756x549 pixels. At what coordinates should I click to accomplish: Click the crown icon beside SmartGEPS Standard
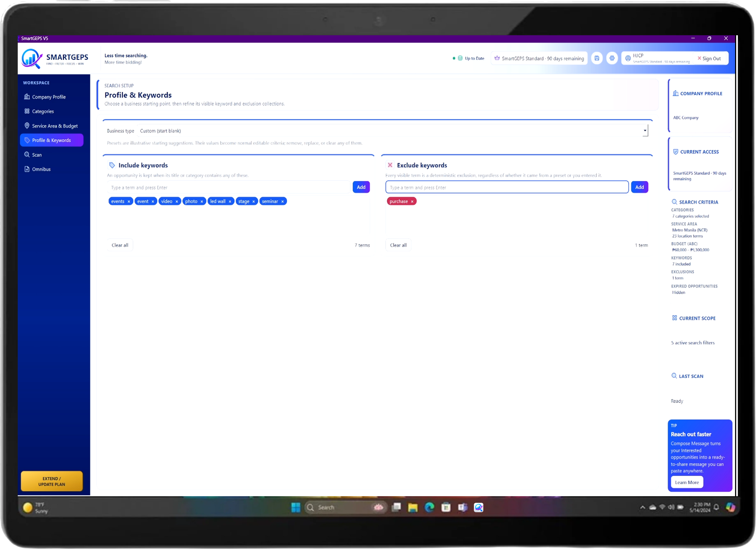pos(497,58)
